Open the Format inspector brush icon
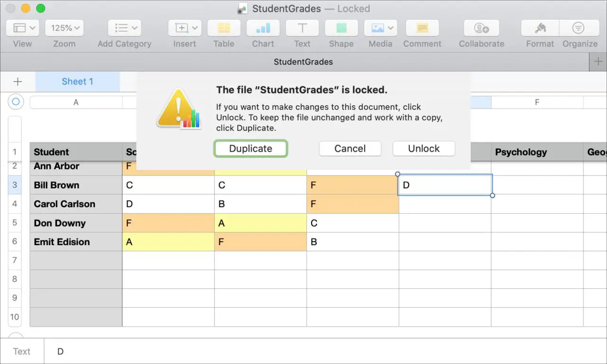607x364 pixels. 540,28
